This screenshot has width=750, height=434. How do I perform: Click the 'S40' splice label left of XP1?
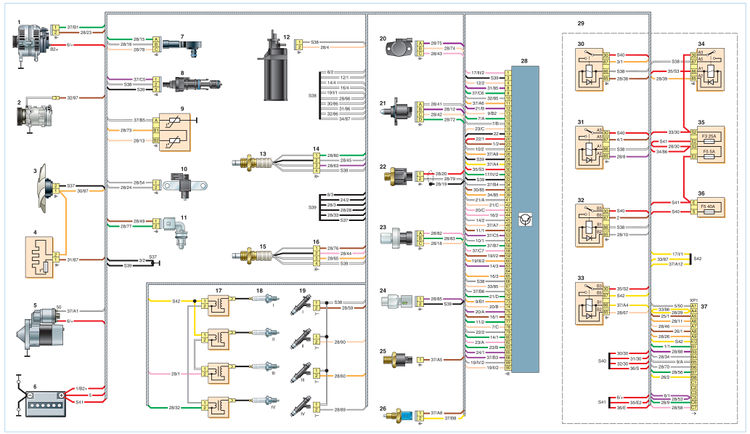[602, 361]
